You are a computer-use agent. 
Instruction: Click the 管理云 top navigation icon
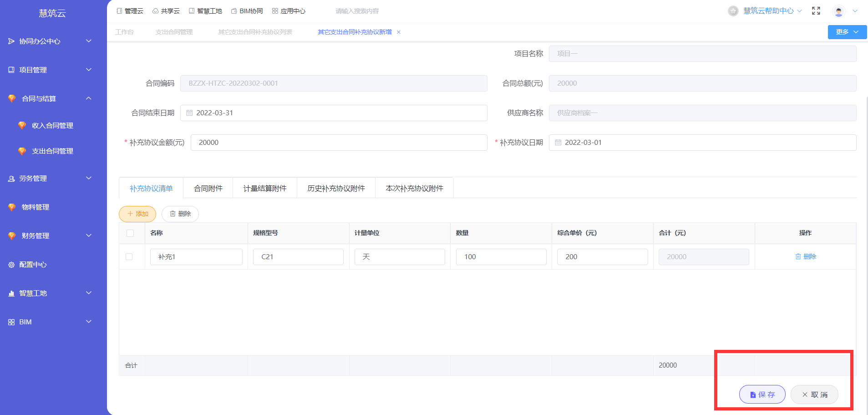click(x=119, y=11)
